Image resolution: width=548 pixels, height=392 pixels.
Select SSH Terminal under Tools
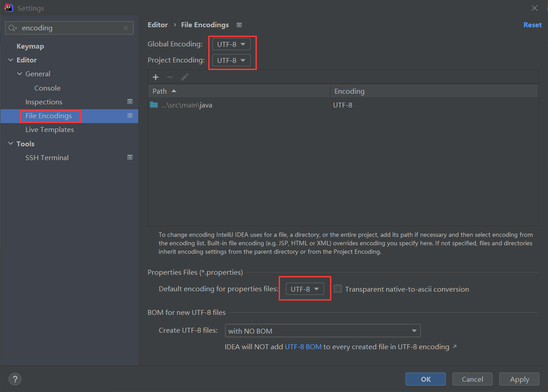(x=47, y=157)
